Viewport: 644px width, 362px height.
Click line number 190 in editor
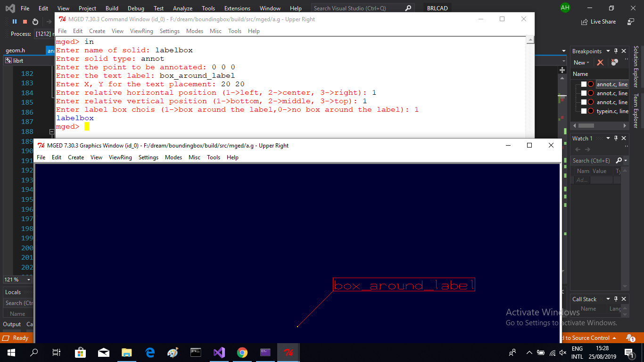pos(27,151)
